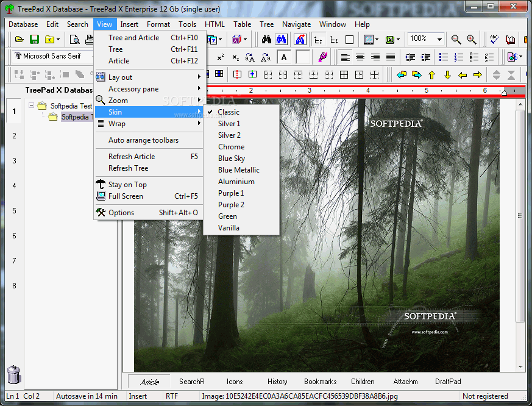The image size is (532, 406).
Task: Toggle Stay on Top option
Action: [149, 185]
